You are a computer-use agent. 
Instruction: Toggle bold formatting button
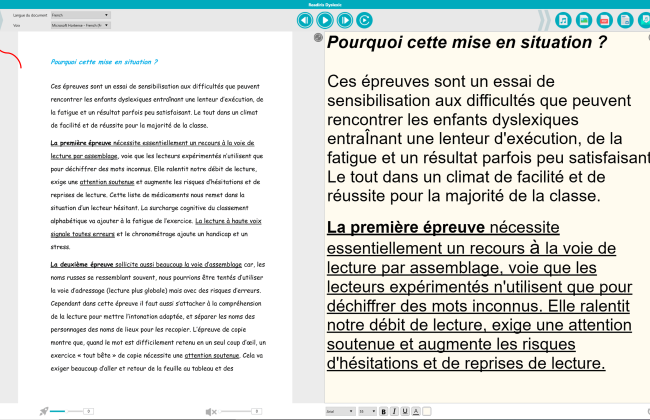[x=383, y=411]
